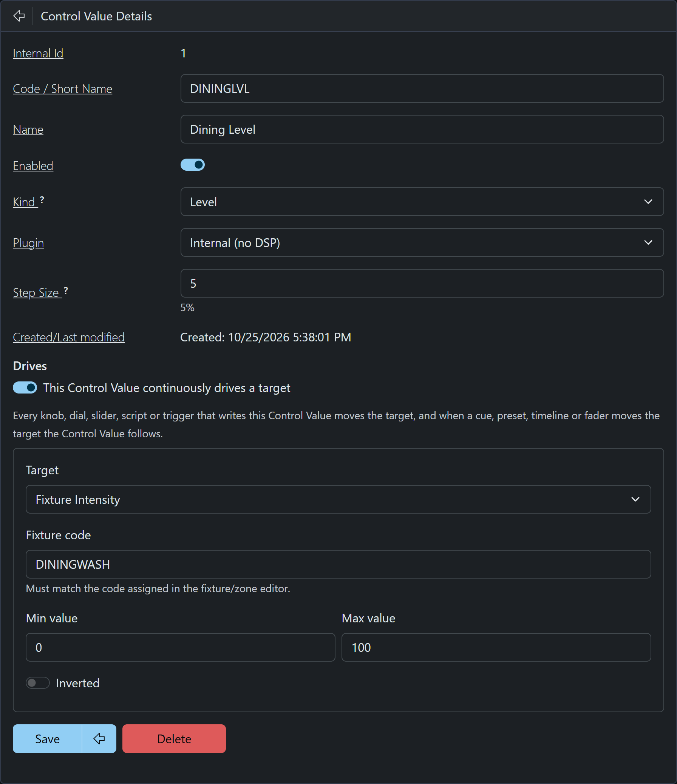The image size is (677, 784).
Task: Click the Inverted label text
Action: click(77, 683)
